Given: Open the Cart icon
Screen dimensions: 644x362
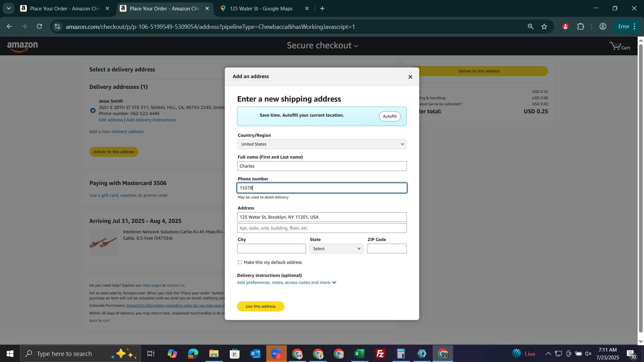Looking at the screenshot, I should [x=620, y=46].
